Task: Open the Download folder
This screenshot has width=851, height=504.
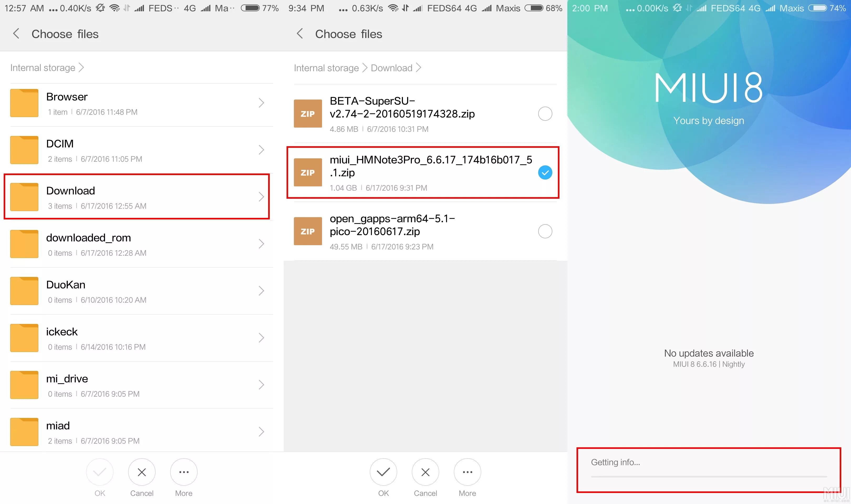Action: [136, 197]
